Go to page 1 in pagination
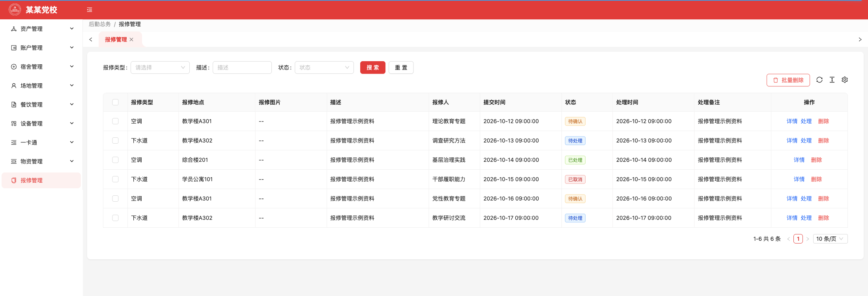Viewport: 868px width, 296px height. pos(798,239)
